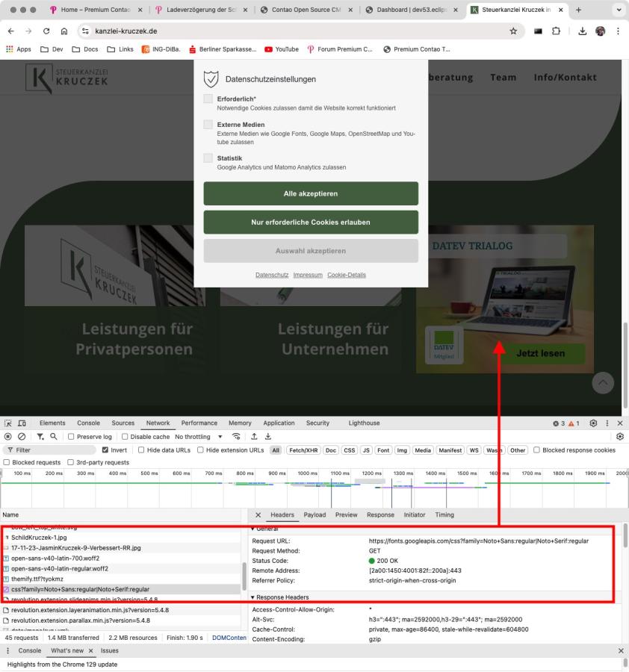Image resolution: width=629 pixels, height=672 pixels.
Task: Select themify.ttf?tyokmz request row
Action: [x=121, y=579]
